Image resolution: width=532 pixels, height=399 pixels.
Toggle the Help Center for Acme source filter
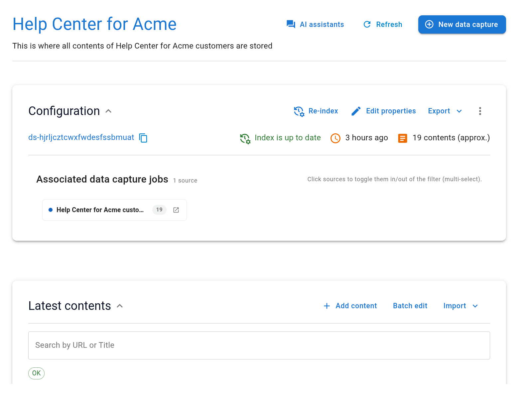(x=114, y=210)
